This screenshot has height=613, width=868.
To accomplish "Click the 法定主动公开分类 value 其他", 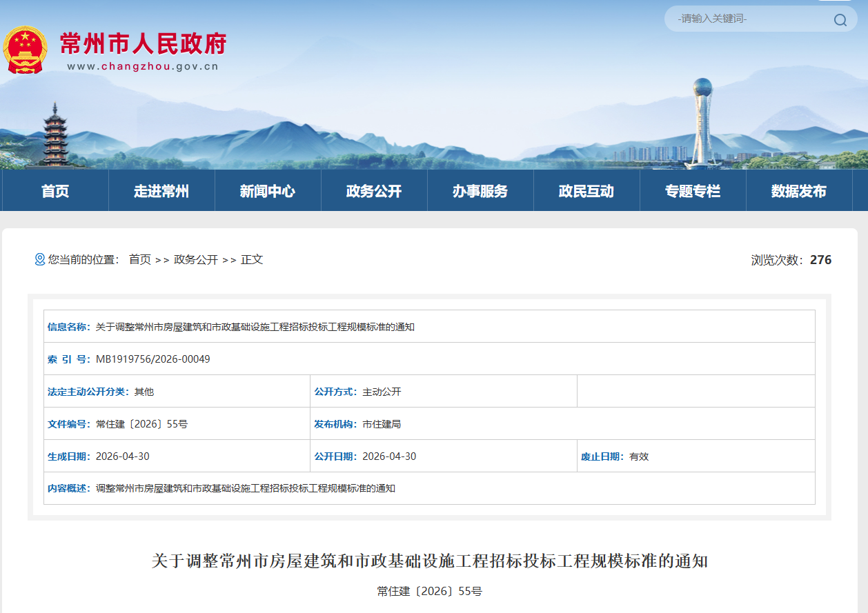I will click(144, 392).
